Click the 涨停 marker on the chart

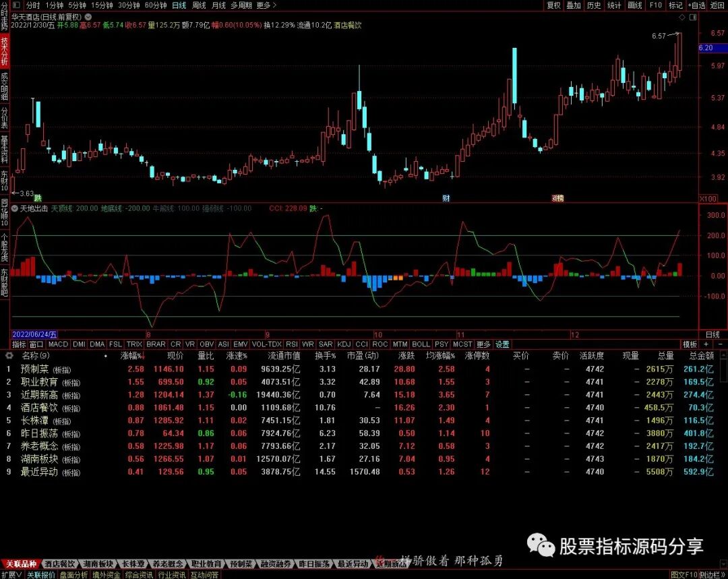pyautogui.click(x=557, y=198)
